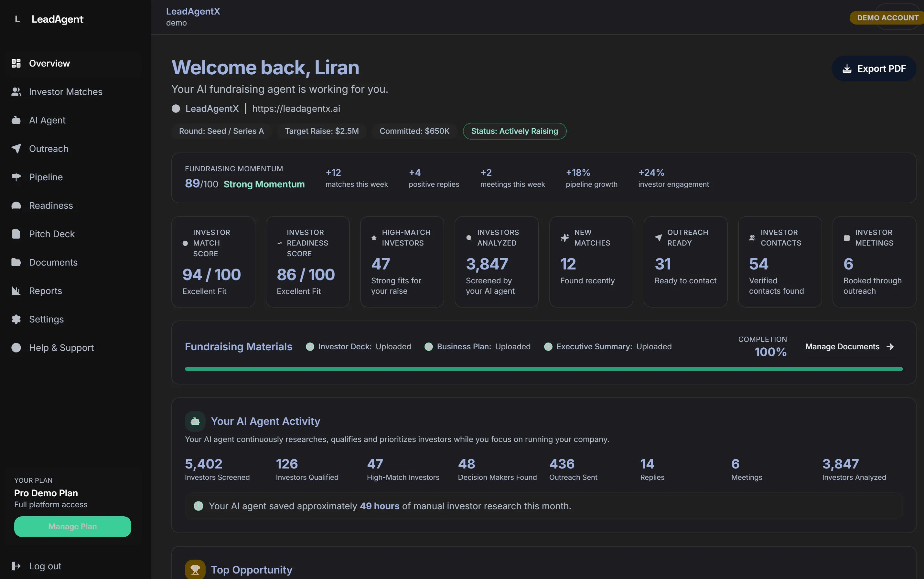The height and width of the screenshot is (579, 924).
Task: Click the Readiness gauge icon
Action: [x=16, y=205]
